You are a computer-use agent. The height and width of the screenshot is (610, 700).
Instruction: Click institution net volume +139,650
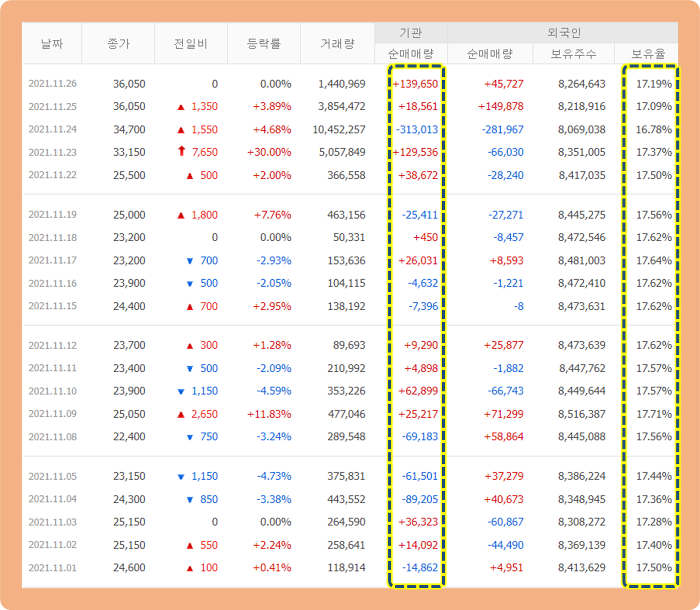point(415,84)
